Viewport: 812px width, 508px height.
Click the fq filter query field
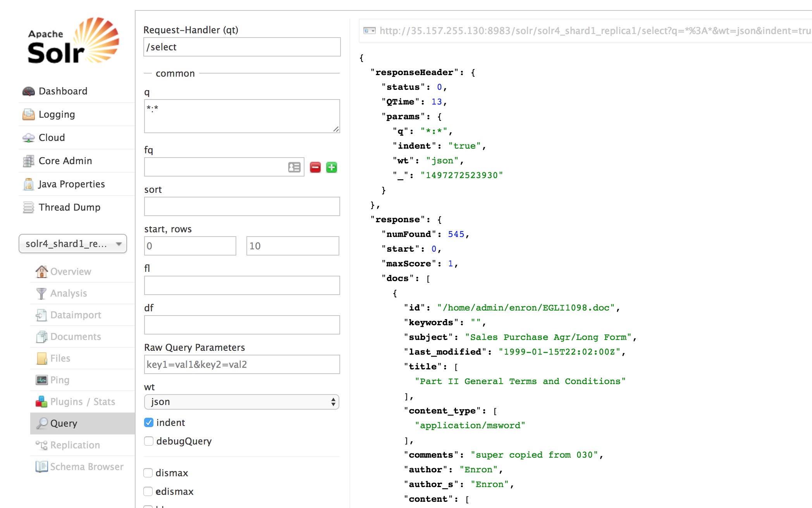tap(224, 167)
